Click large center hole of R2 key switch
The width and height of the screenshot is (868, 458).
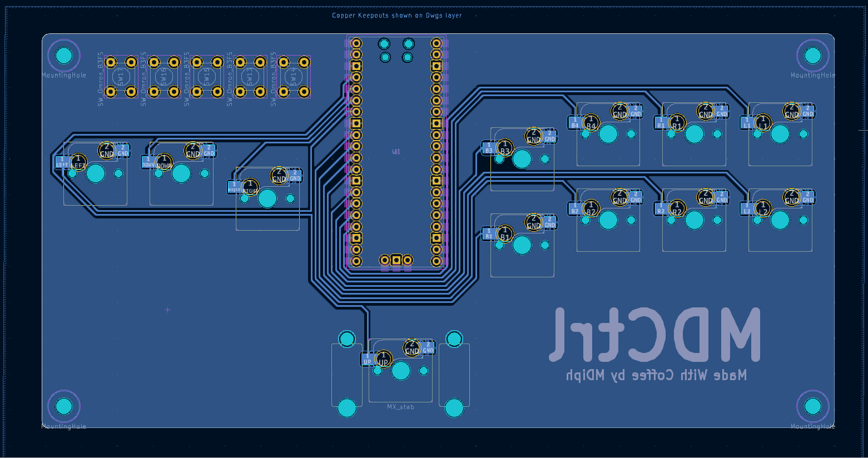click(694, 220)
